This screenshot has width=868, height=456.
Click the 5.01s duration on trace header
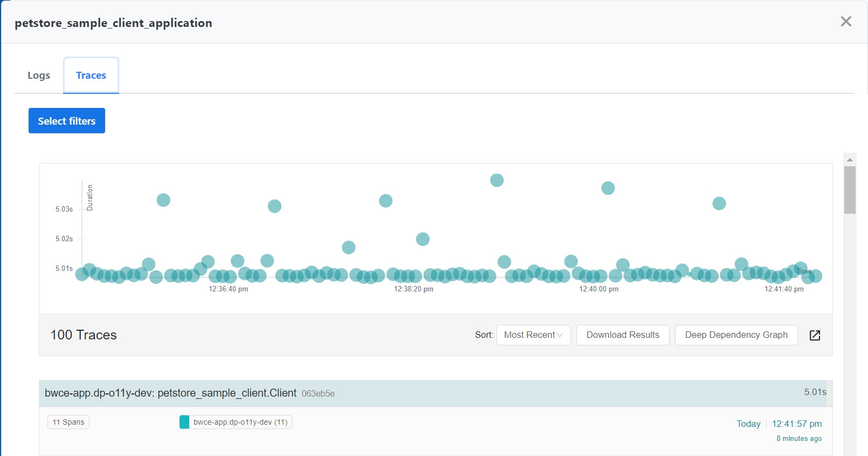(x=815, y=392)
